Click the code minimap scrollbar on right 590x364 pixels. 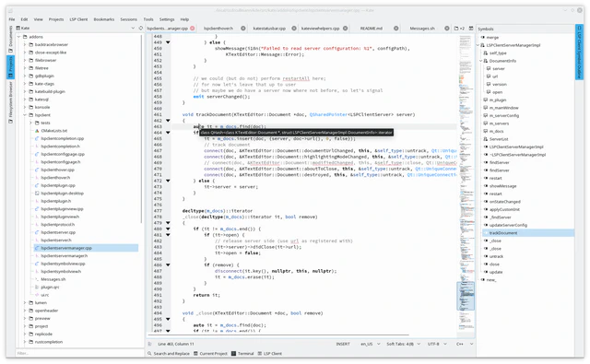(466, 182)
